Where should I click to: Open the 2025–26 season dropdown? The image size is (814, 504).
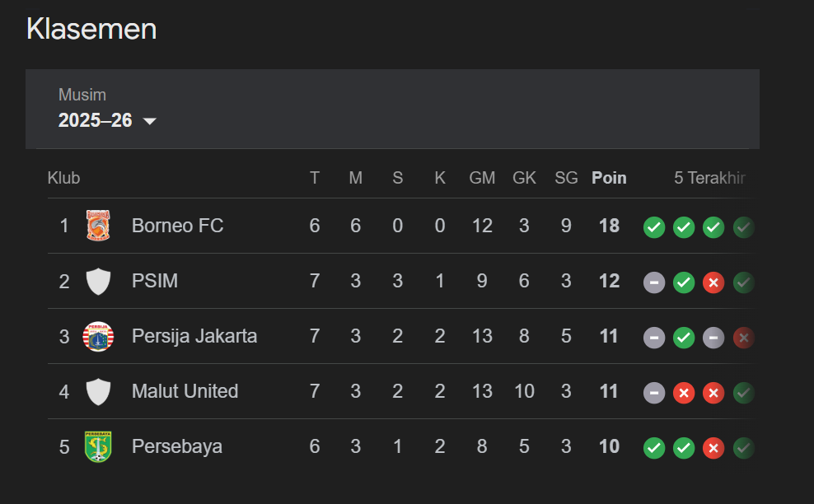[x=96, y=120]
